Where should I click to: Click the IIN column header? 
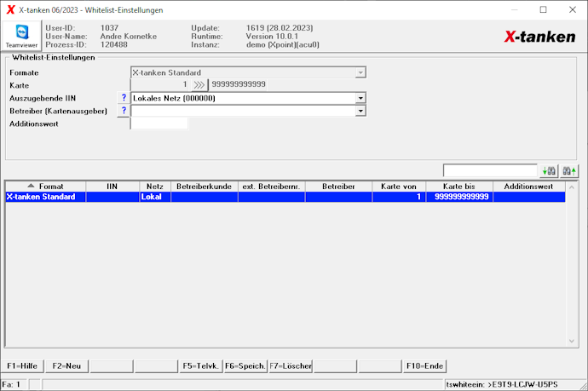point(112,187)
